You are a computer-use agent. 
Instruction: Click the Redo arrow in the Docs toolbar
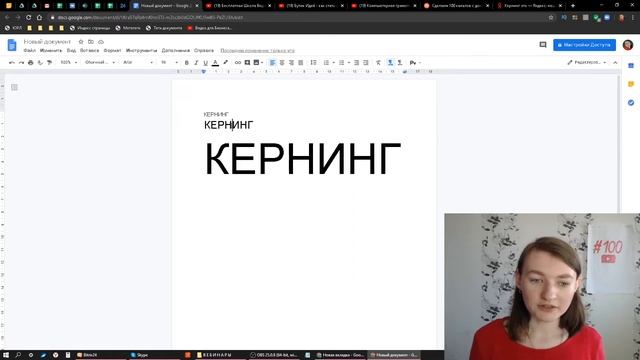click(21, 62)
